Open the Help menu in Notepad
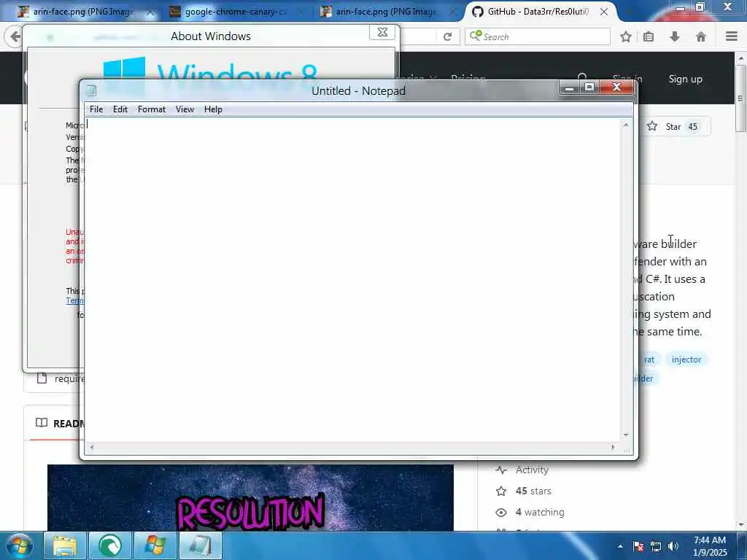The height and width of the screenshot is (560, 747). point(213,109)
